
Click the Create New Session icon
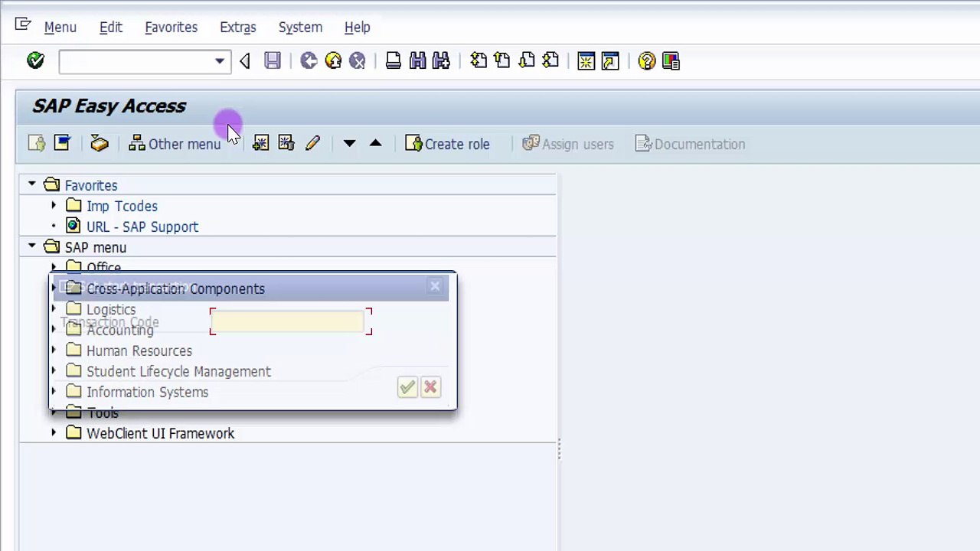[586, 60]
